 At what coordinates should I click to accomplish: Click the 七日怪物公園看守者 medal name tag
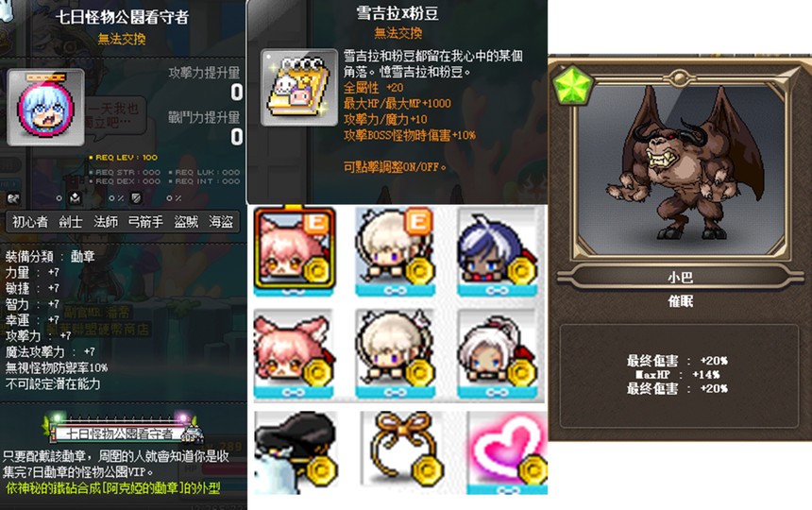point(123,433)
